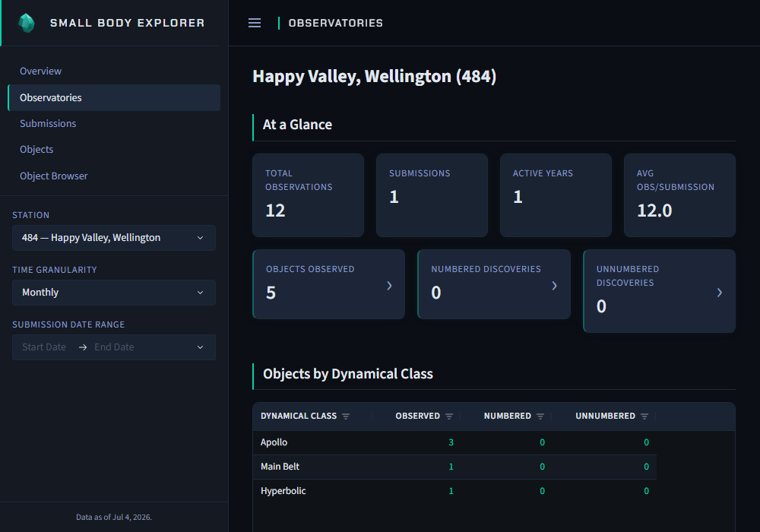Click the Submissions stat card

[432, 195]
